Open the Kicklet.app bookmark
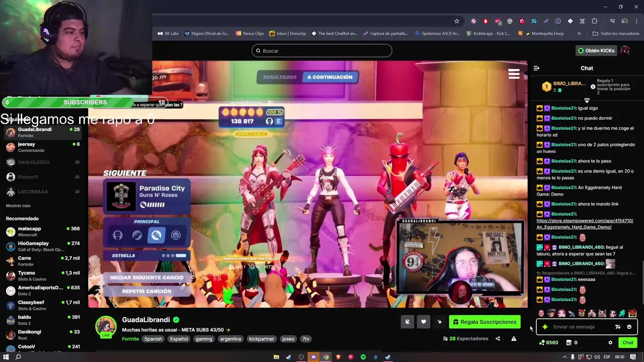Image resolution: width=644 pixels, height=362 pixels. click(x=488, y=34)
